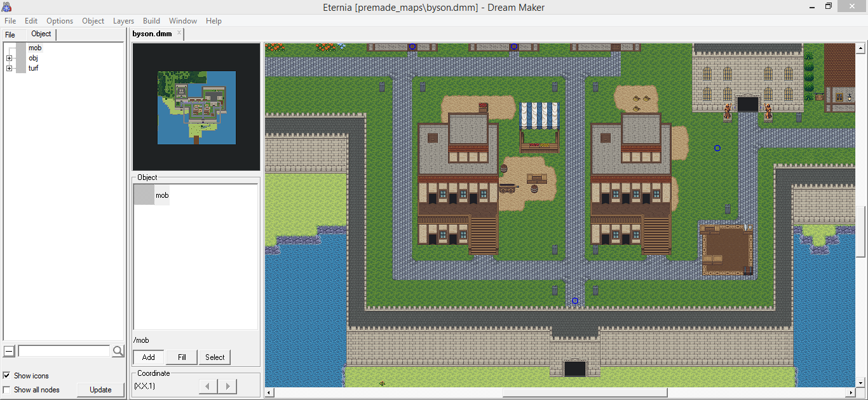Screen dimensions: 868x400
Task: Click the (X,X,1) coordinate text
Action: tap(144, 386)
